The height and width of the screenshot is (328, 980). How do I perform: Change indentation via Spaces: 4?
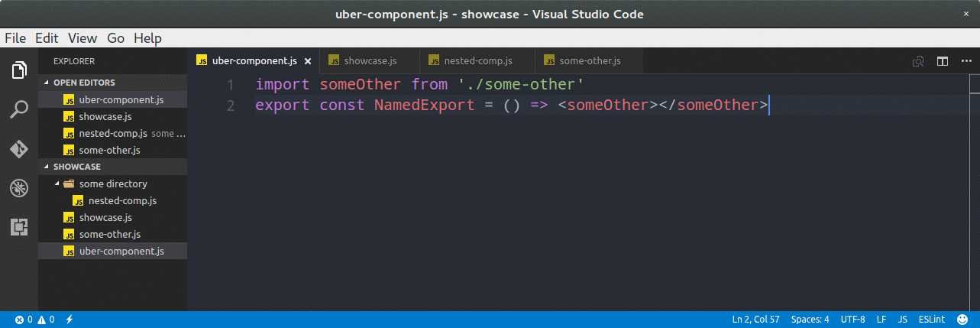pos(810,320)
